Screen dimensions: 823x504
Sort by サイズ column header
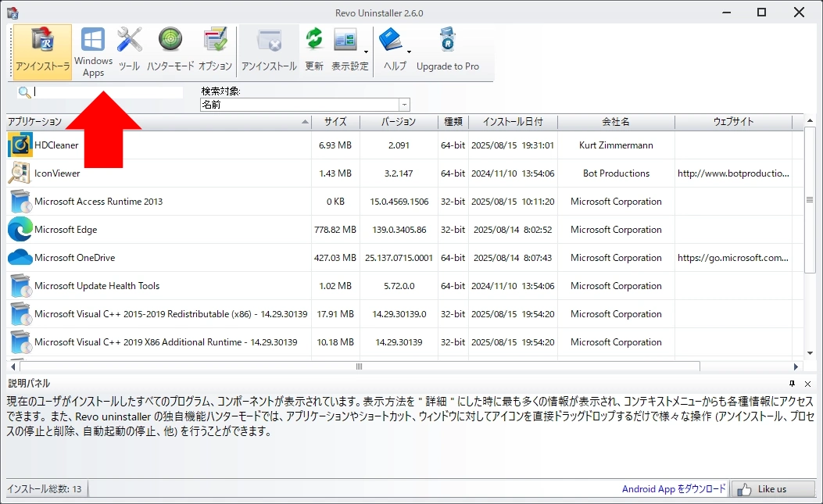[x=335, y=122]
